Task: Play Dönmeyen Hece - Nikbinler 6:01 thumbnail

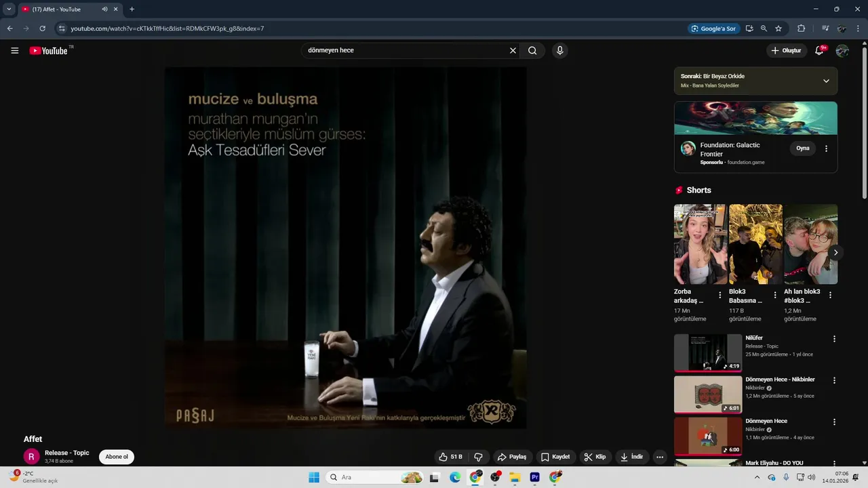Action: tap(708, 394)
